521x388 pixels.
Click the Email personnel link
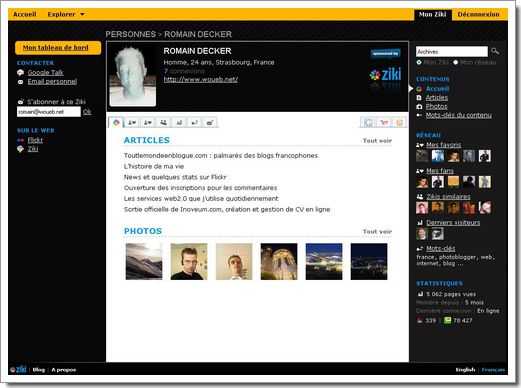pos(52,82)
